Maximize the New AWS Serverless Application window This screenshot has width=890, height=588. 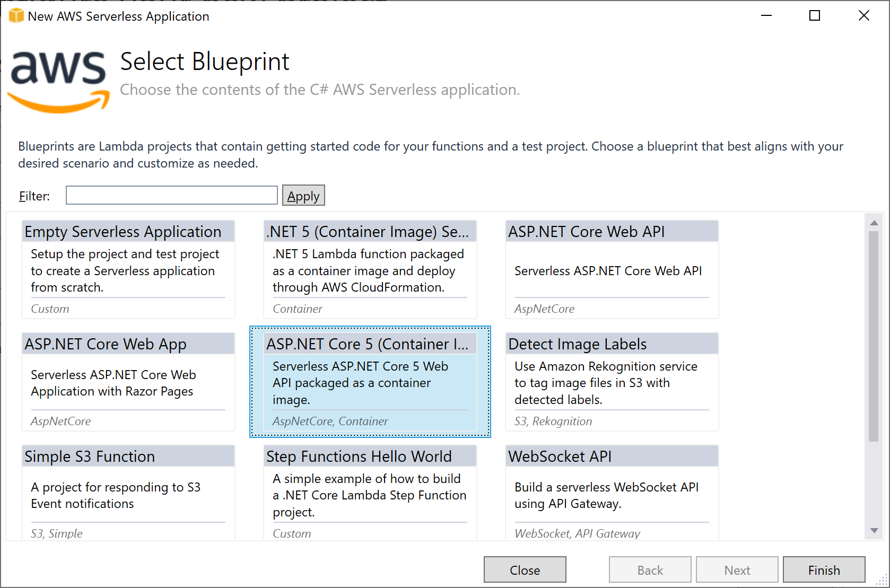(815, 15)
